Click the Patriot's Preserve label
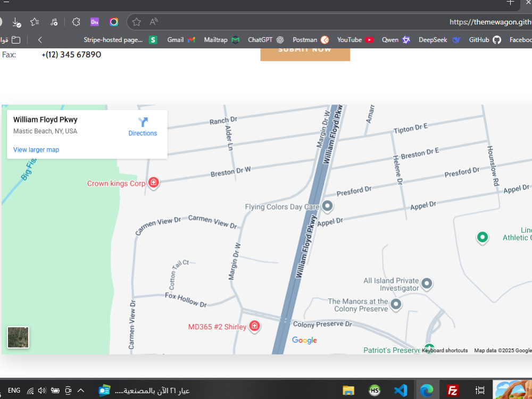Image resolution: width=532 pixels, height=399 pixels. tap(392, 350)
